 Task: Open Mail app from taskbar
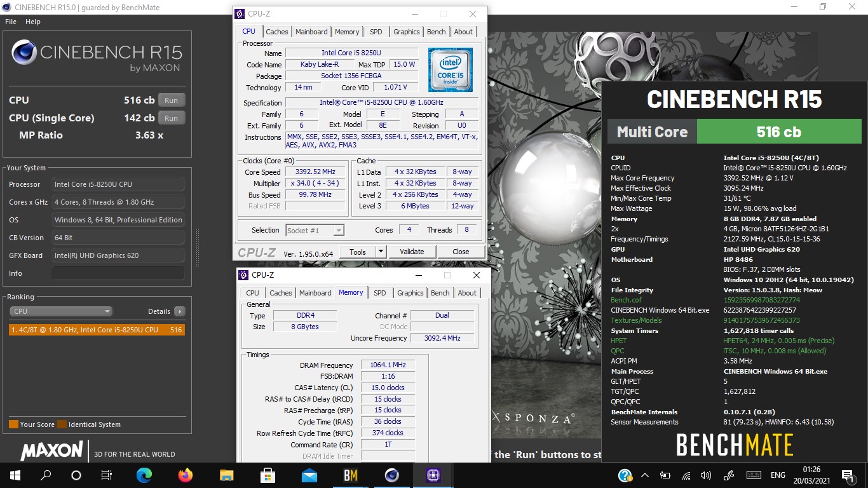(x=309, y=475)
